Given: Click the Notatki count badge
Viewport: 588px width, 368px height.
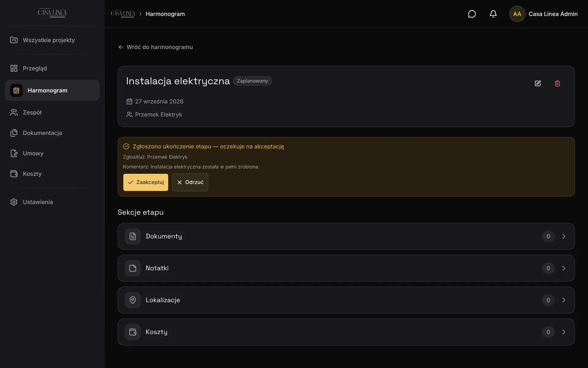Looking at the screenshot, I should pyautogui.click(x=548, y=268).
